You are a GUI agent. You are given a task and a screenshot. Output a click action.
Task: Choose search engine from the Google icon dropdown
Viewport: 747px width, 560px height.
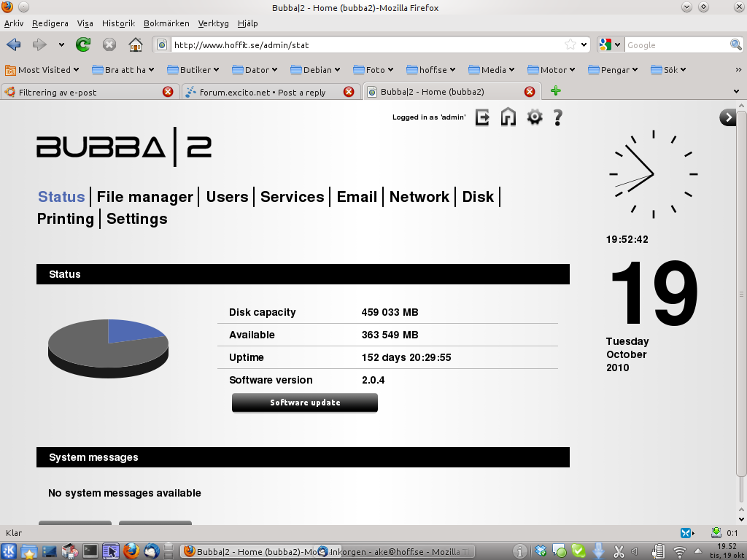[611, 44]
